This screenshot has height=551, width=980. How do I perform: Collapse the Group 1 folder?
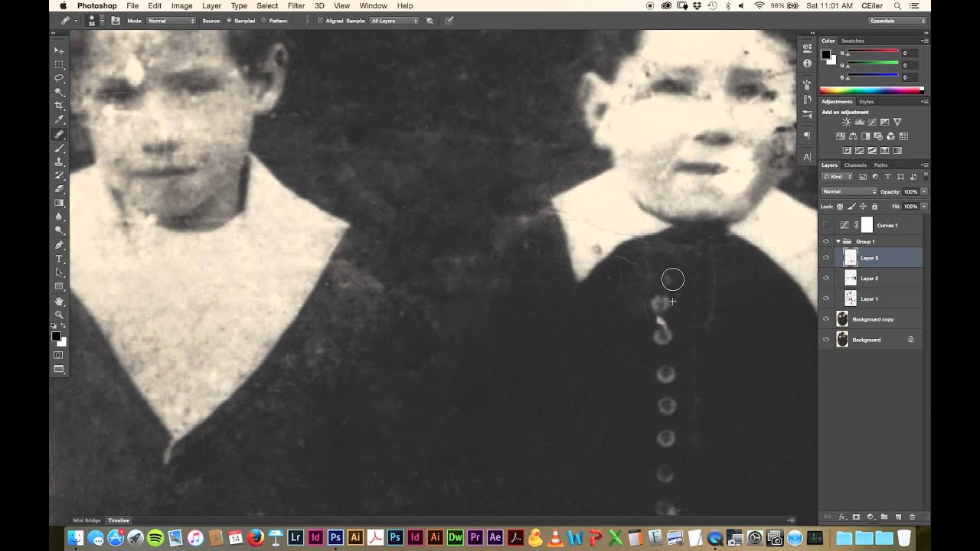pos(838,241)
